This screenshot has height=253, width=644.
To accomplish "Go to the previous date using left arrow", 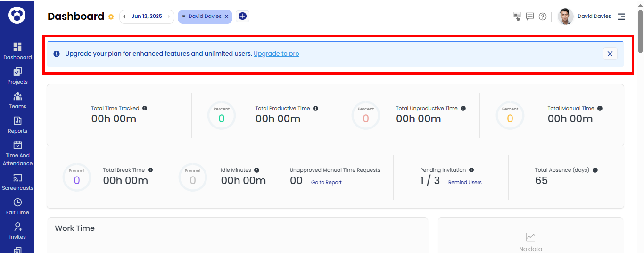I will [124, 17].
